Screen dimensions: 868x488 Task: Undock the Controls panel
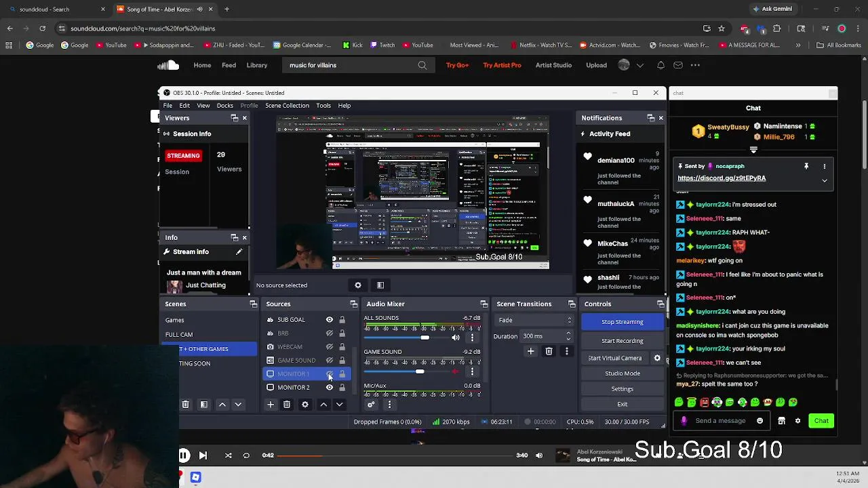click(660, 304)
